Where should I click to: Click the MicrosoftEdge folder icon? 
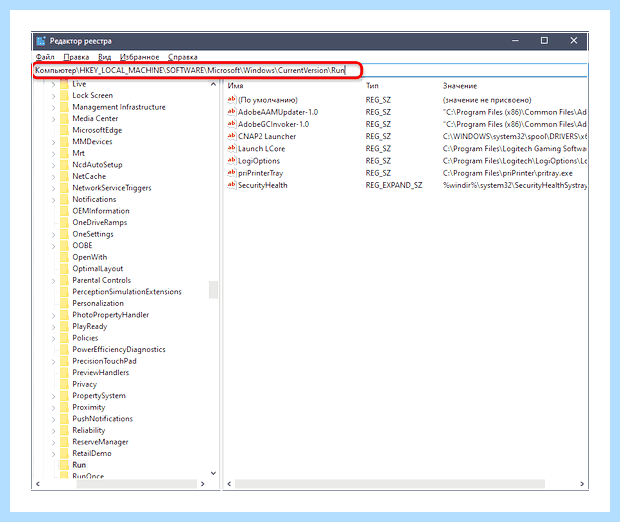(x=64, y=130)
